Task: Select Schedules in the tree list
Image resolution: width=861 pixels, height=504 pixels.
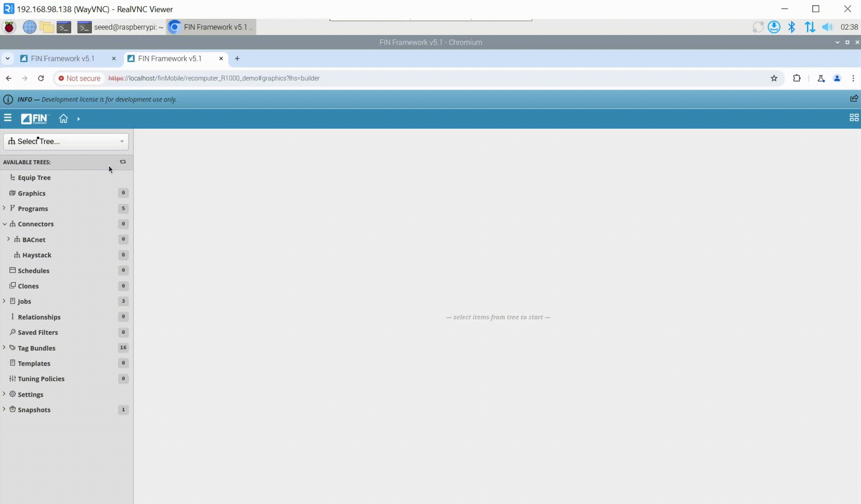Action: pos(33,271)
